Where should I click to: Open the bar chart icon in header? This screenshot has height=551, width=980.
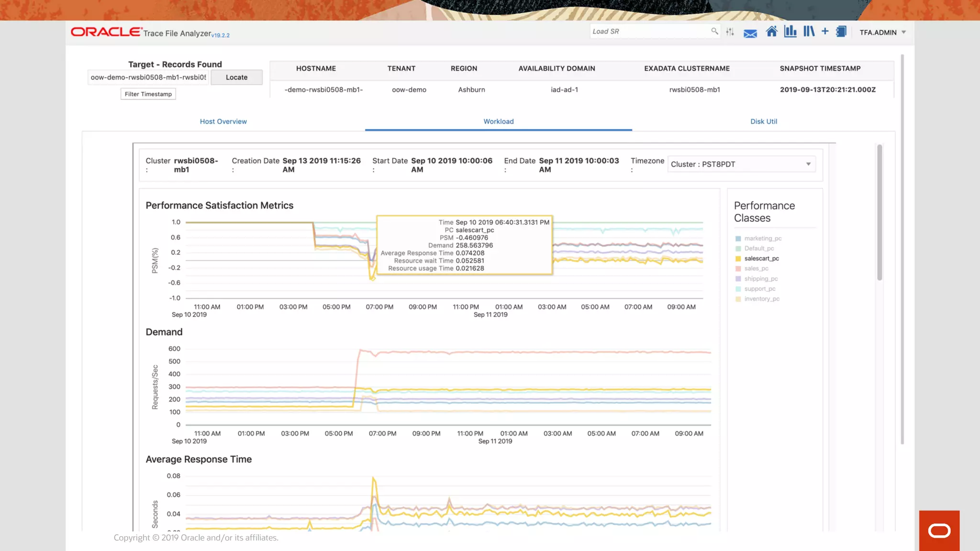pos(790,32)
